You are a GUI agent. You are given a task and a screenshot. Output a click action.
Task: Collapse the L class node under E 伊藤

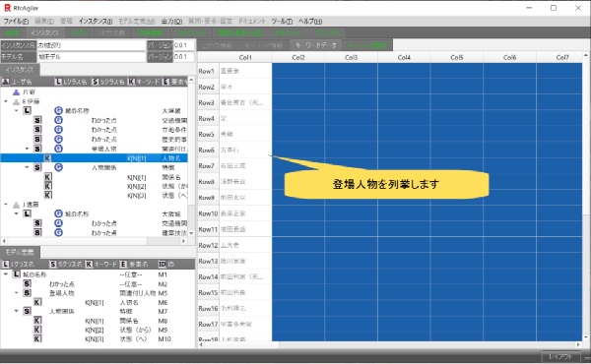[16, 110]
